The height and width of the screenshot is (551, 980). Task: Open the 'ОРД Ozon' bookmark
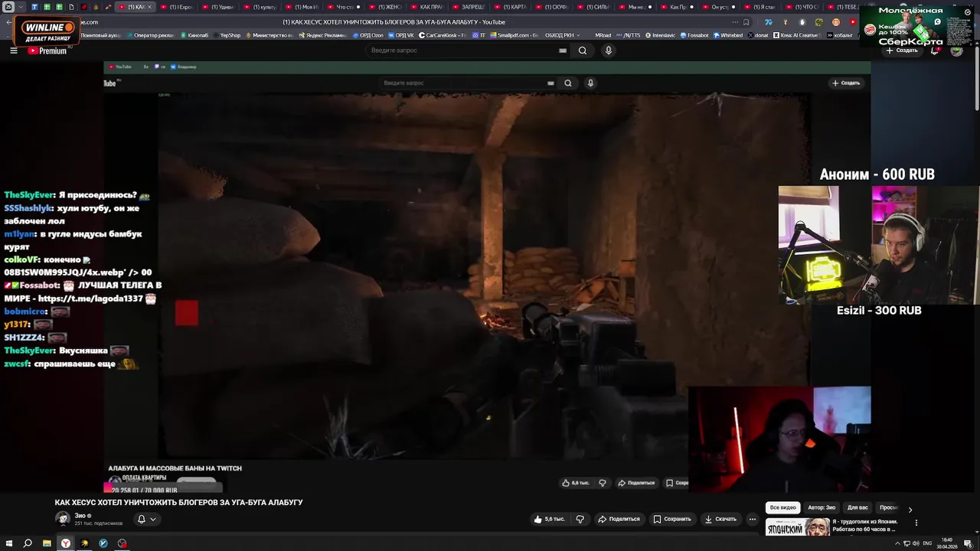(x=367, y=35)
